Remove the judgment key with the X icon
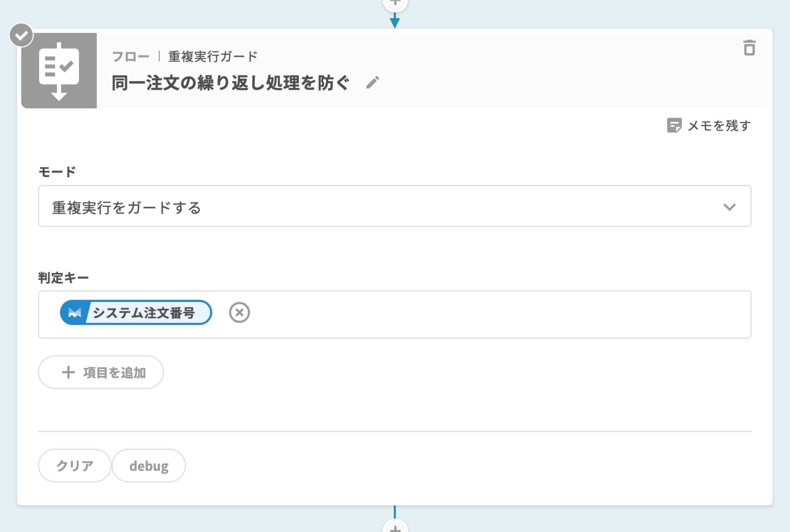 [x=239, y=312]
